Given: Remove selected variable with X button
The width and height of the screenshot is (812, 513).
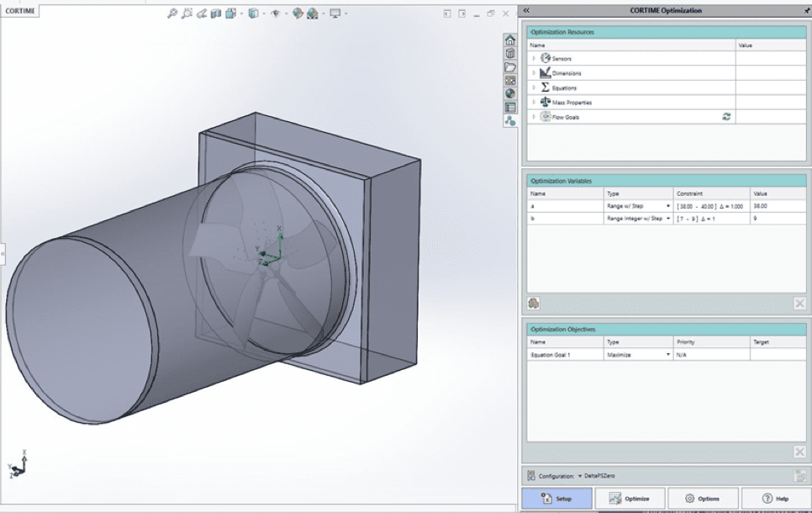Looking at the screenshot, I should (x=799, y=303).
